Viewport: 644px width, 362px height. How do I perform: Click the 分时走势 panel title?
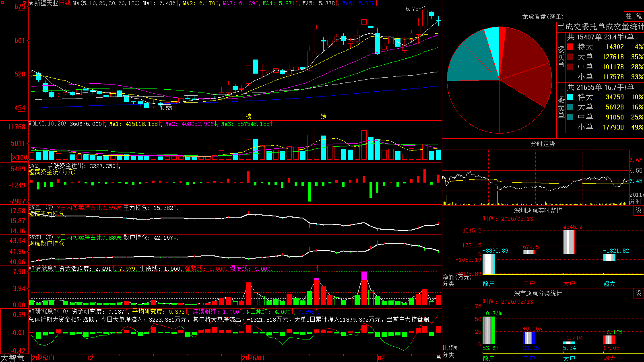543,144
